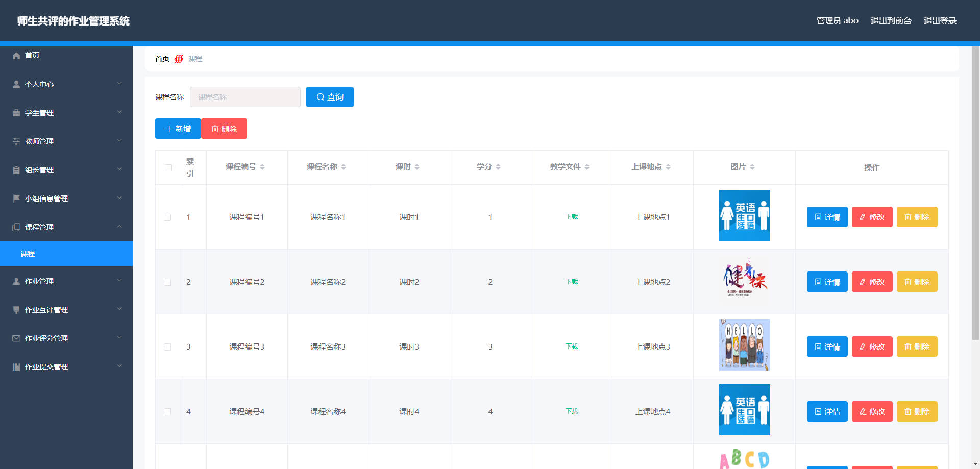Expand 教师管理 chevron
The height and width of the screenshot is (469, 980).
tap(119, 140)
